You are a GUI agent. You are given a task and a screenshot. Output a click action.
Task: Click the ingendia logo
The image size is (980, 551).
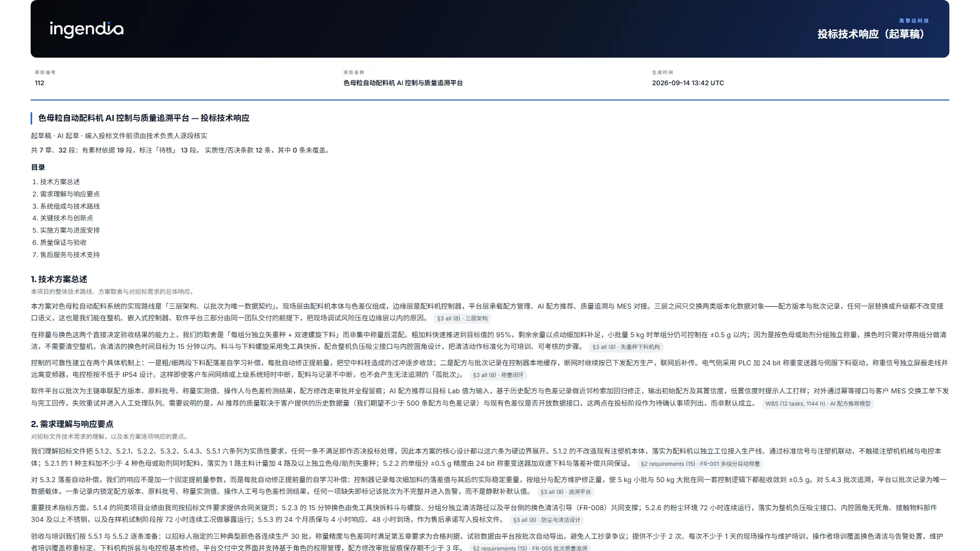pyautogui.click(x=86, y=30)
